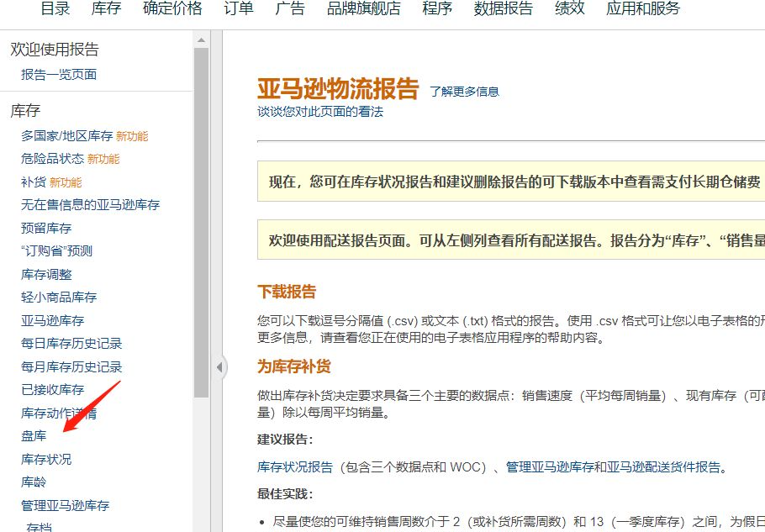765x532 pixels.
Task: Open 亚马逊库存 sidebar report
Action: 53,320
